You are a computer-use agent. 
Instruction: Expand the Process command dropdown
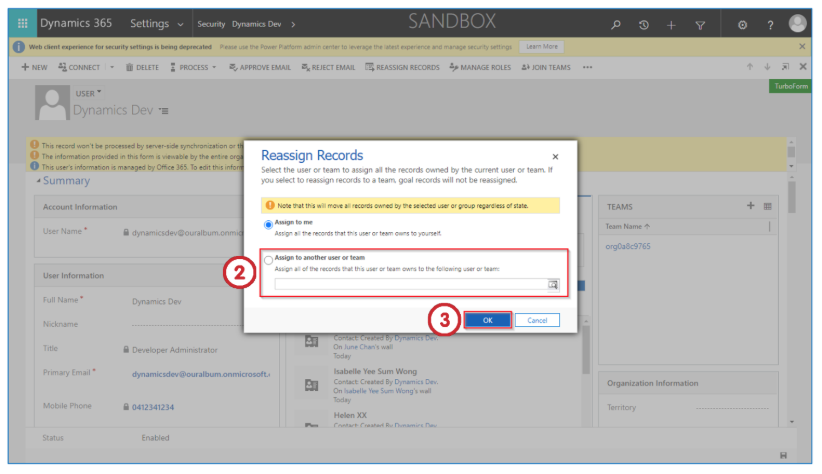click(x=214, y=67)
